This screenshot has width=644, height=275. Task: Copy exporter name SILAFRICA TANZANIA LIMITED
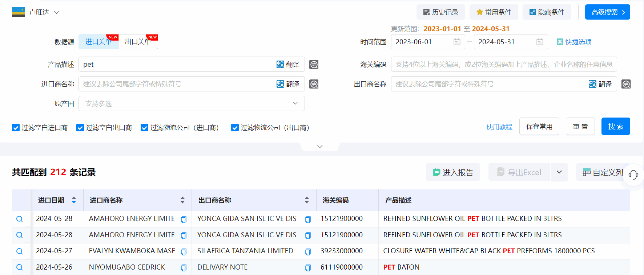pyautogui.click(x=308, y=252)
